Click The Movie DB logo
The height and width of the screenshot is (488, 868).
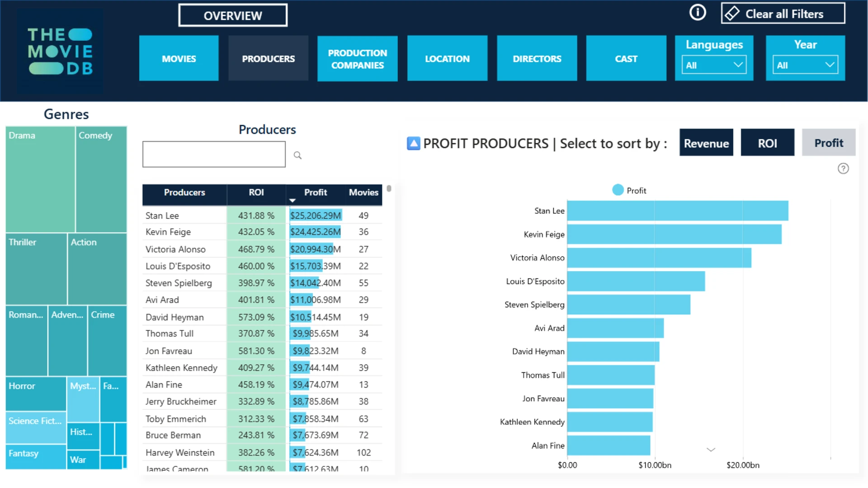point(60,51)
